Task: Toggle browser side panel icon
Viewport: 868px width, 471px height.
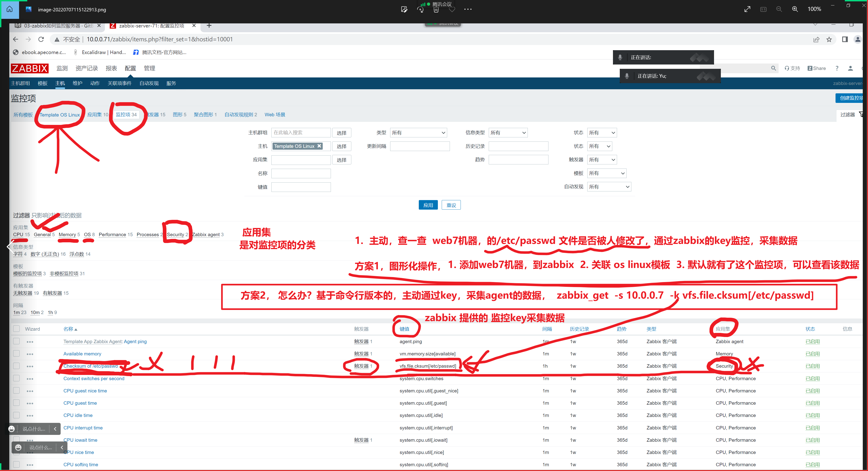Action: click(x=845, y=40)
